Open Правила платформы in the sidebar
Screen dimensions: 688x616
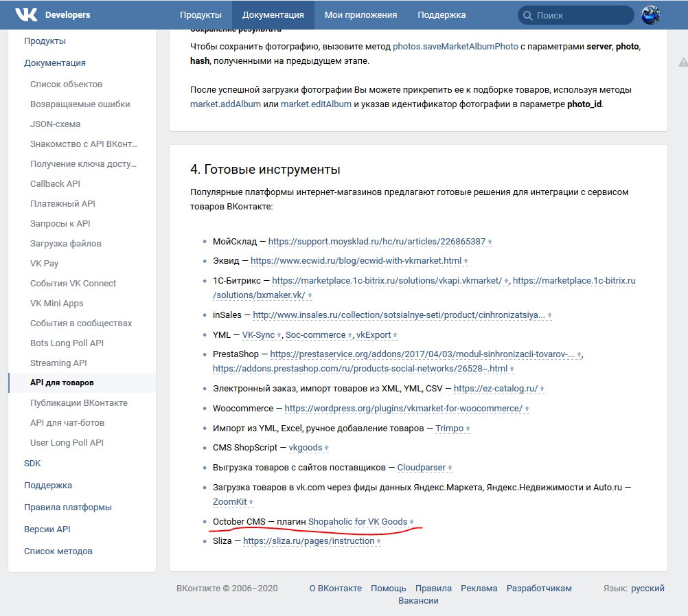click(68, 507)
